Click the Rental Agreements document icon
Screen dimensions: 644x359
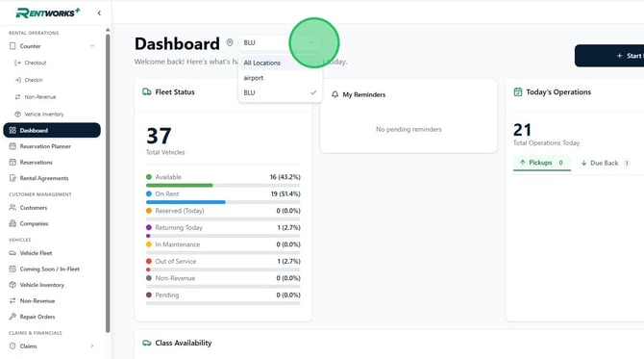coord(12,178)
